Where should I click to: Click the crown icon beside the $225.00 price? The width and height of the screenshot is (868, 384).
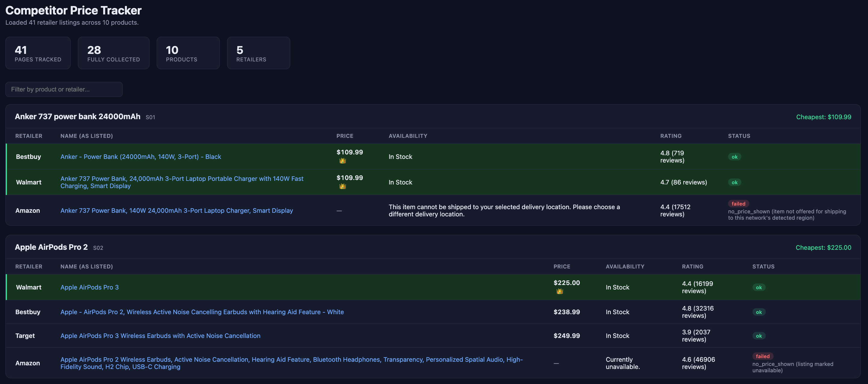559,291
